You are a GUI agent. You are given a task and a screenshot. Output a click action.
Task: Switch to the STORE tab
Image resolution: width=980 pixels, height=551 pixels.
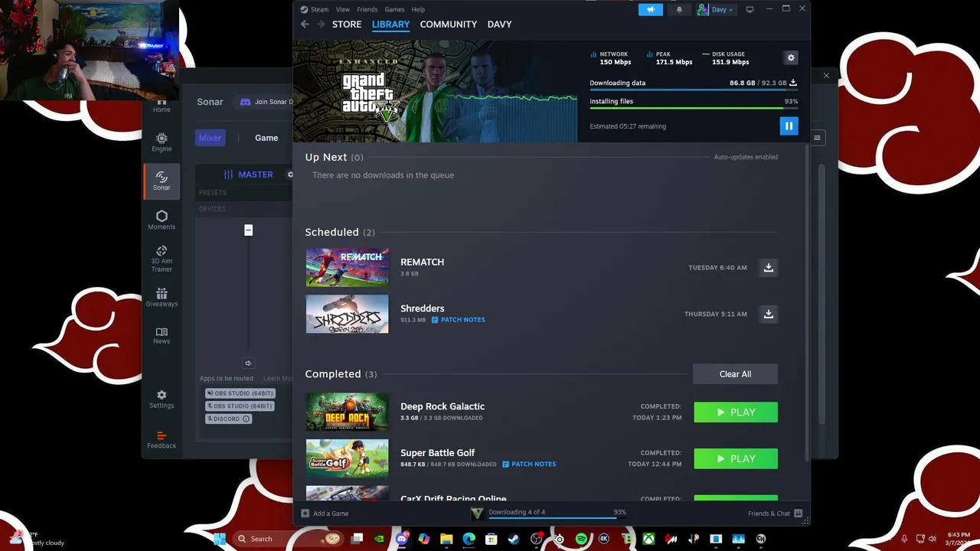click(x=346, y=24)
